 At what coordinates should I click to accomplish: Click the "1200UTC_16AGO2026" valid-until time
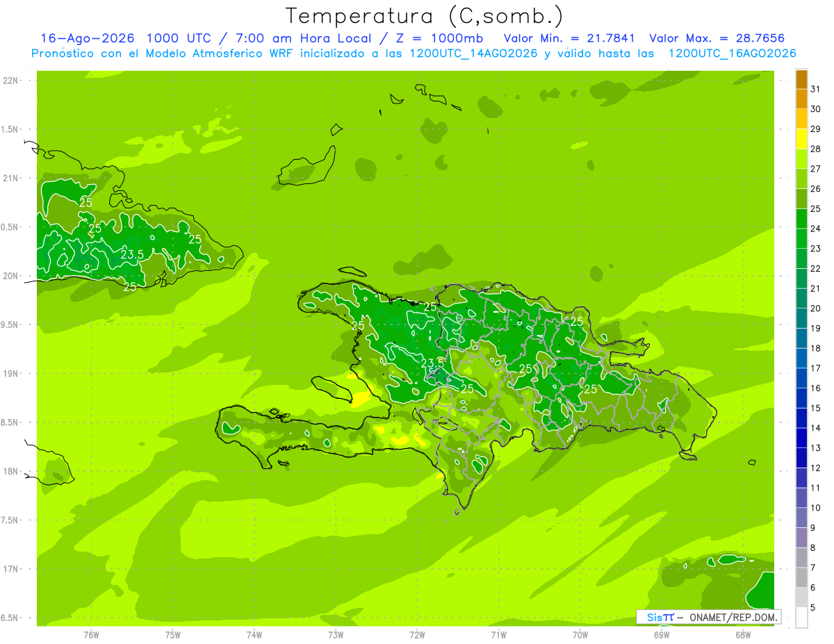[x=732, y=53]
